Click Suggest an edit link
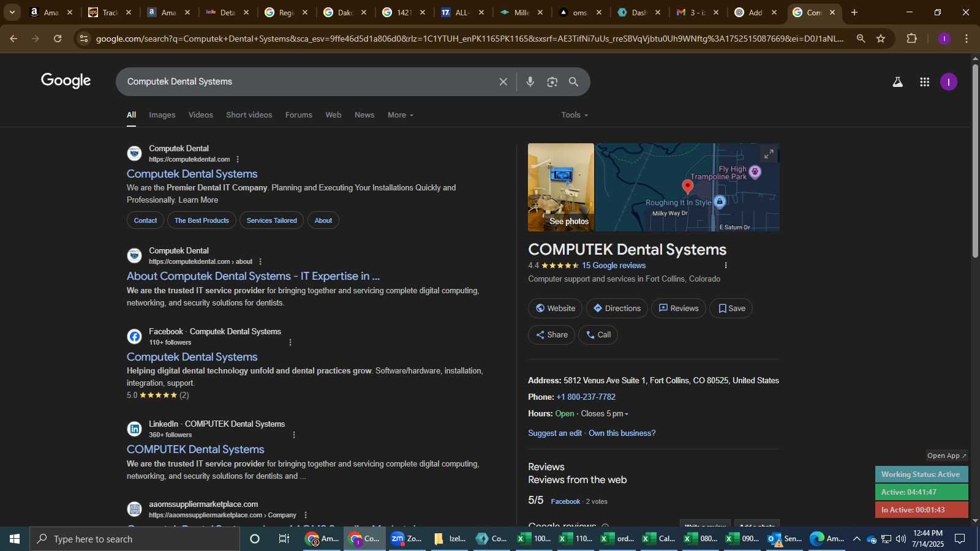The image size is (980, 551). tap(555, 433)
